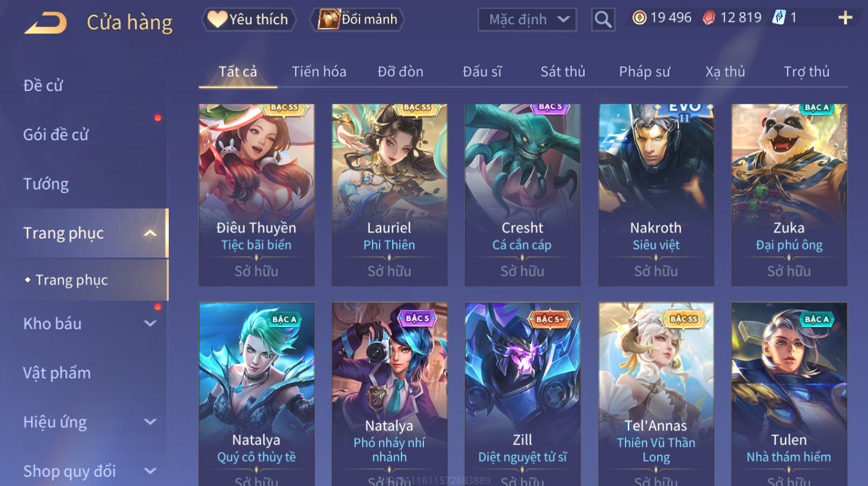Open the Mặc định sort dropdown

click(x=527, y=20)
